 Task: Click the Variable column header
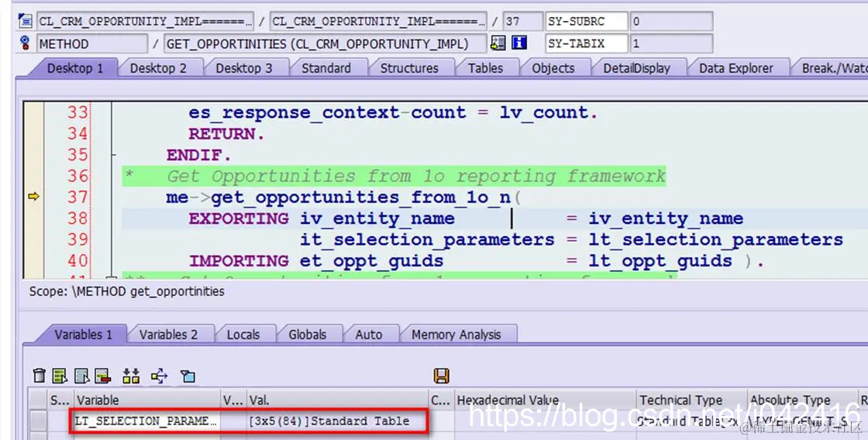(146, 400)
